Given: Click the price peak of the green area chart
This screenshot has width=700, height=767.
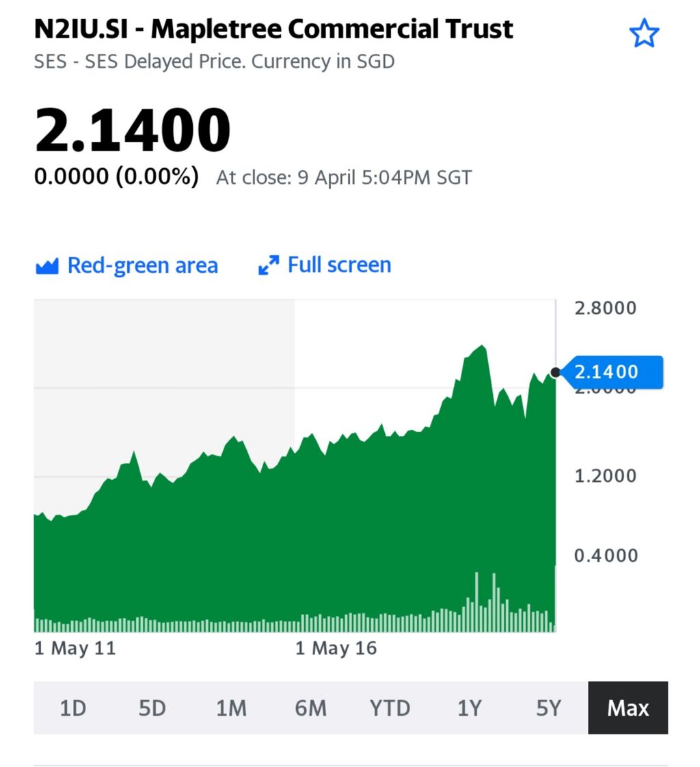Looking at the screenshot, I should (x=483, y=346).
